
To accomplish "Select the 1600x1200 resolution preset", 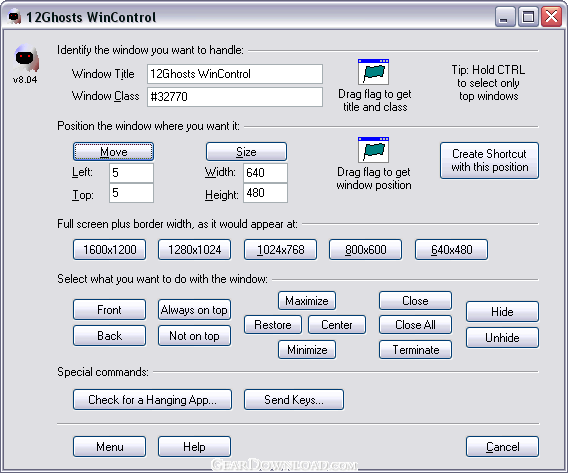I will point(109,250).
